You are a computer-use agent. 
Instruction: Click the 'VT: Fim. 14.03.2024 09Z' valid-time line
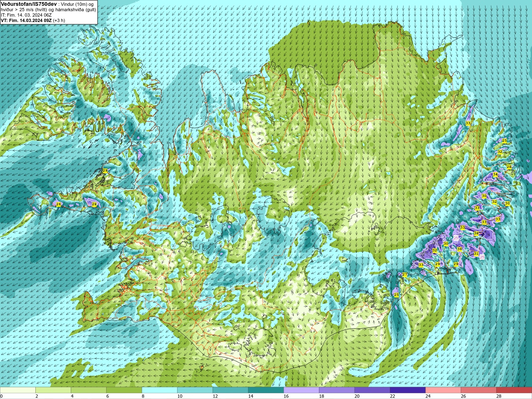click(x=26, y=20)
